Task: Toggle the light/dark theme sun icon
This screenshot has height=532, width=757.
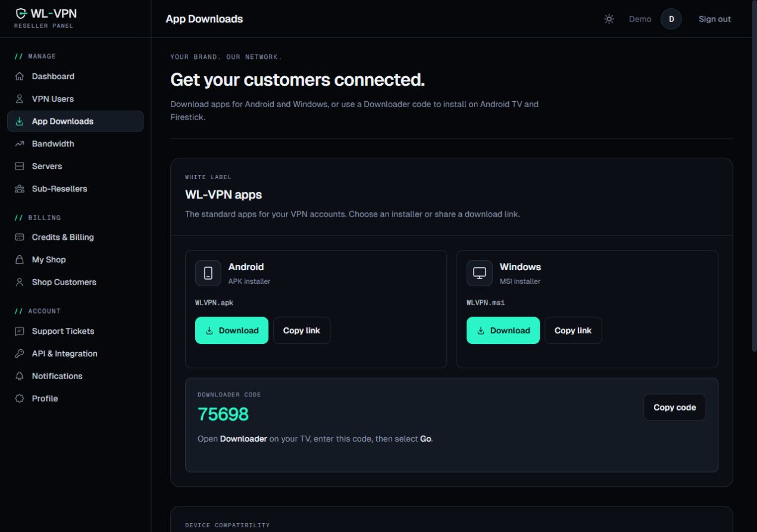Action: [609, 19]
